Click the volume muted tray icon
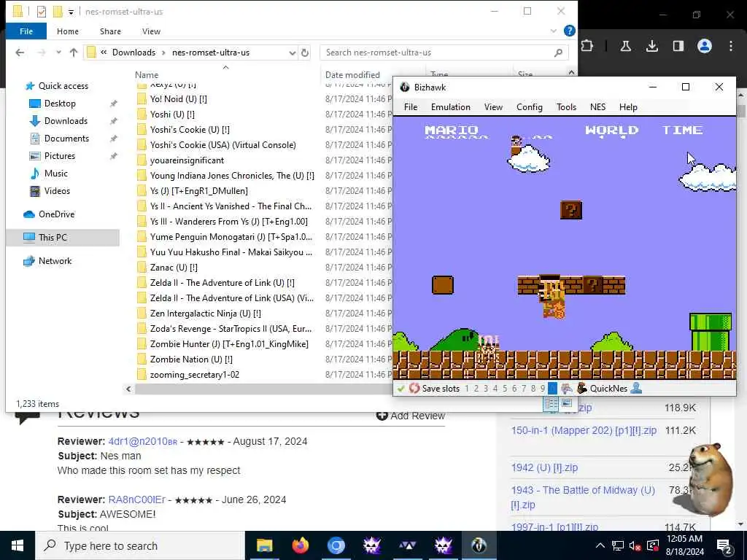Screen dimensions: 747x560 coord(635,545)
